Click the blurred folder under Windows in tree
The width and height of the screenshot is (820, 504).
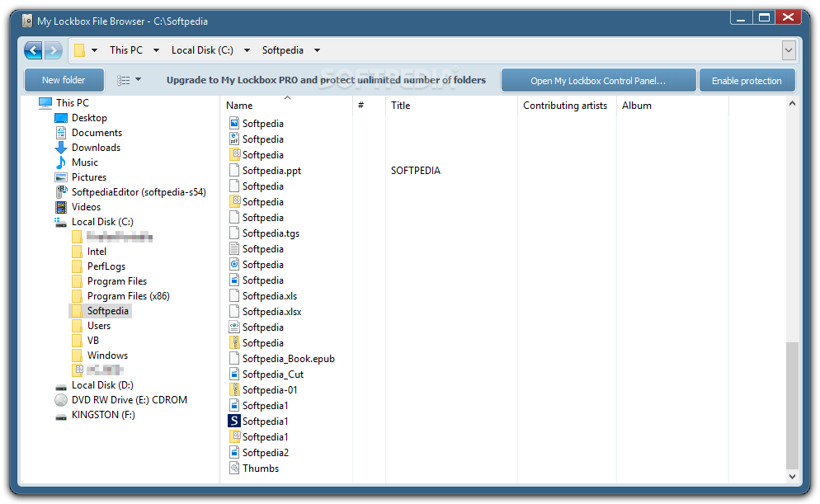(105, 370)
